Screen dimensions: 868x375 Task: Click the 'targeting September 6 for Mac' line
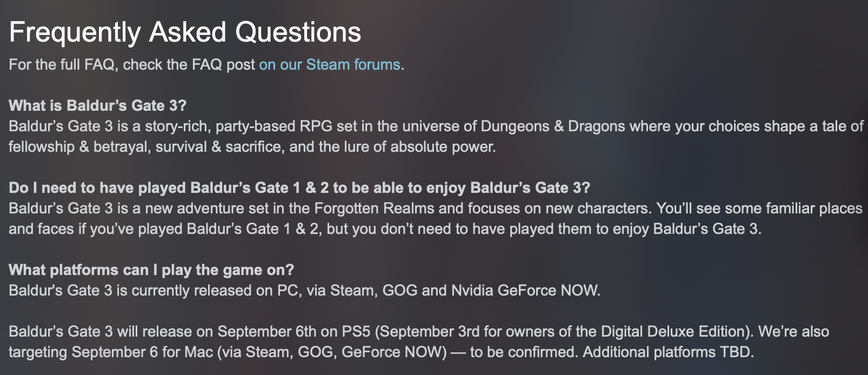coord(381,352)
